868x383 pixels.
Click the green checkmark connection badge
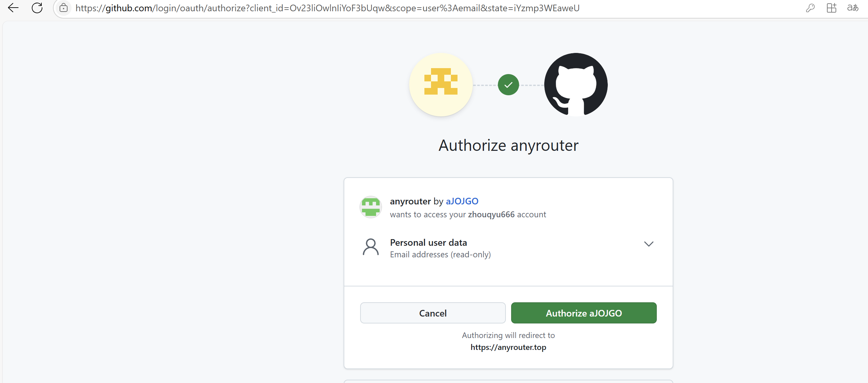508,85
